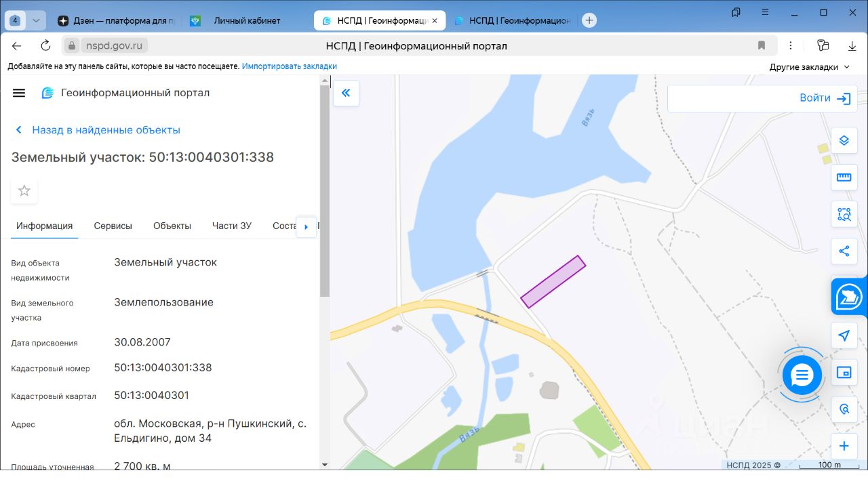868x498 pixels.
Task: Toggle the mini-map overview icon
Action: pyautogui.click(x=844, y=373)
